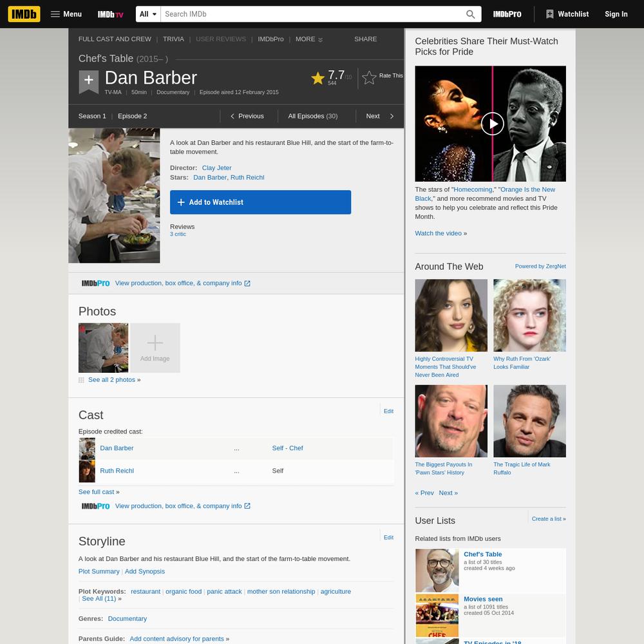
Task: Click the Add Image plus tile
Action: coord(155,348)
